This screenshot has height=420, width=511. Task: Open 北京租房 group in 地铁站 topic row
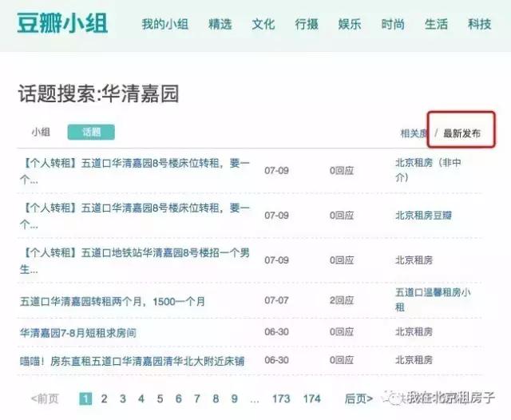(x=414, y=260)
